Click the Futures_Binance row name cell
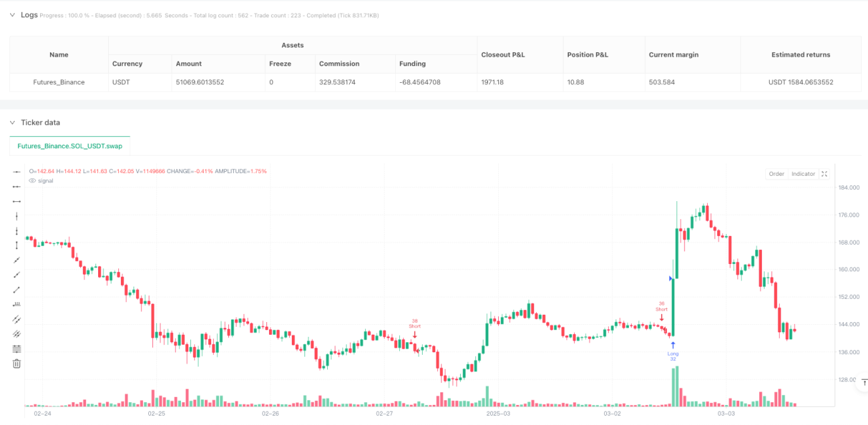Screen dimensions: 868x425 point(59,82)
